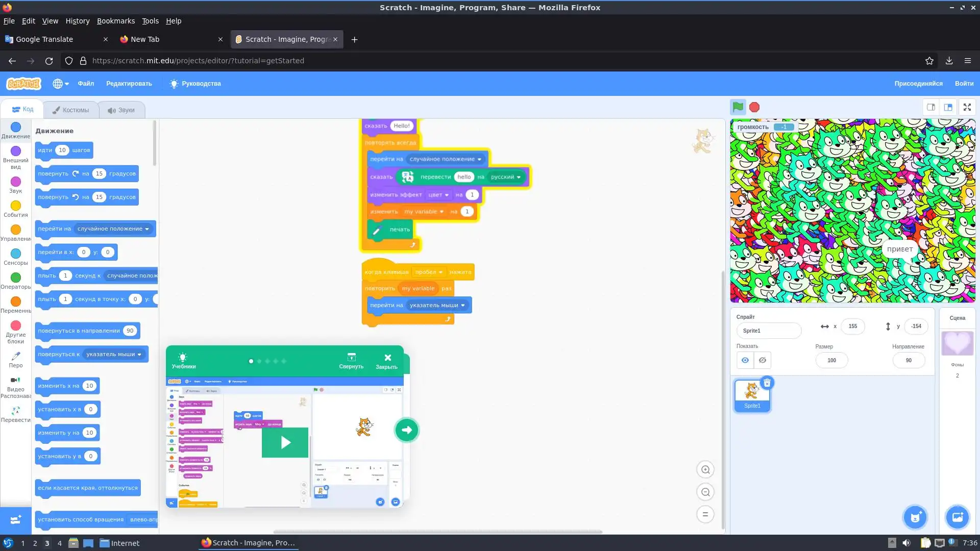Play the tutorial video
Viewport: 980px width, 551px height.
(285, 442)
